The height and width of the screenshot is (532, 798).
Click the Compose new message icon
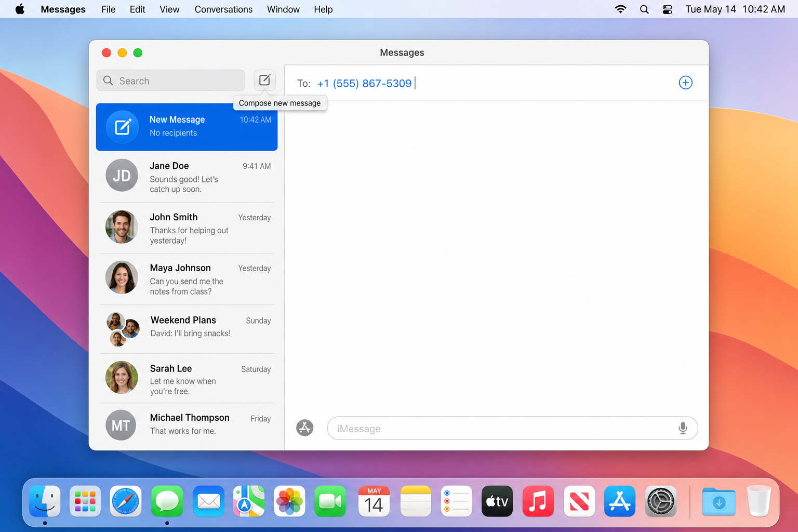[264, 80]
